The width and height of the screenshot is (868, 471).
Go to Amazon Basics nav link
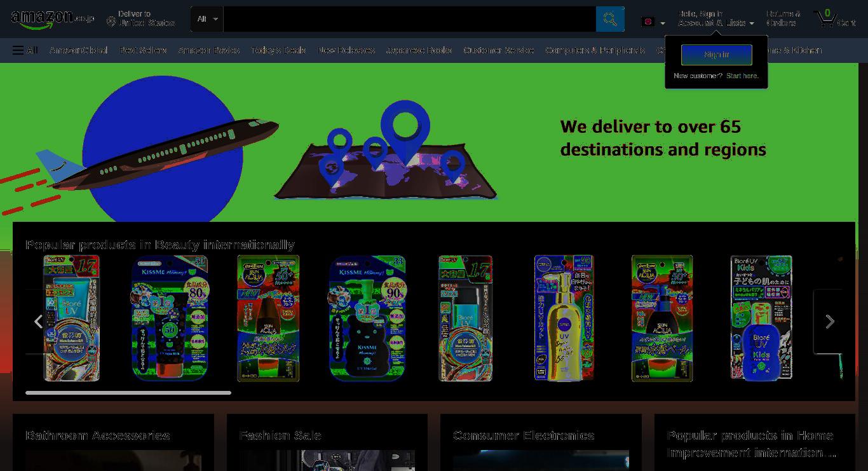pos(209,50)
